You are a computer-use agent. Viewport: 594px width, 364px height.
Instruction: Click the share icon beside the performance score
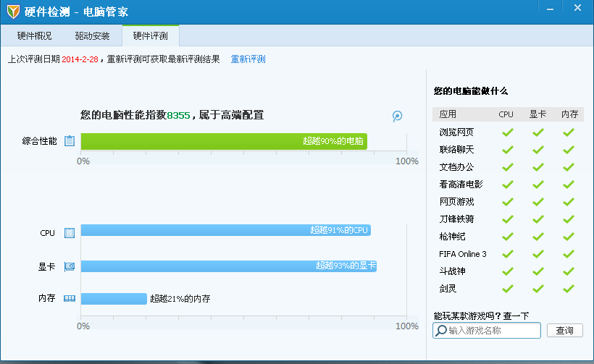(x=397, y=116)
